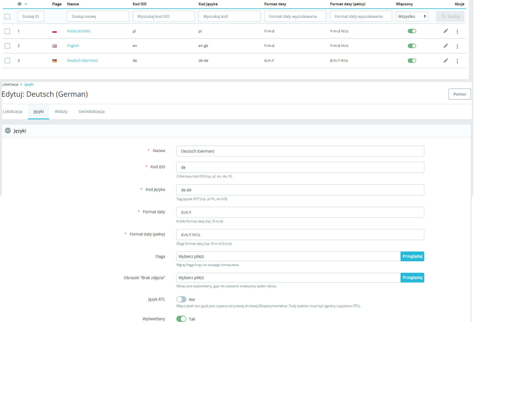This screenshot has height=420, width=524.
Task: Open more actions for English row
Action: pos(457,46)
